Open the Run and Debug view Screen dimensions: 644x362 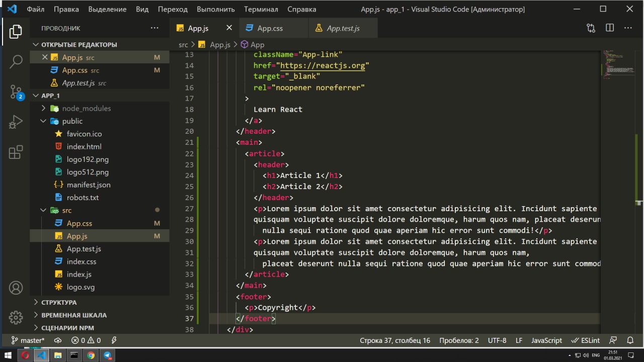pyautogui.click(x=16, y=122)
